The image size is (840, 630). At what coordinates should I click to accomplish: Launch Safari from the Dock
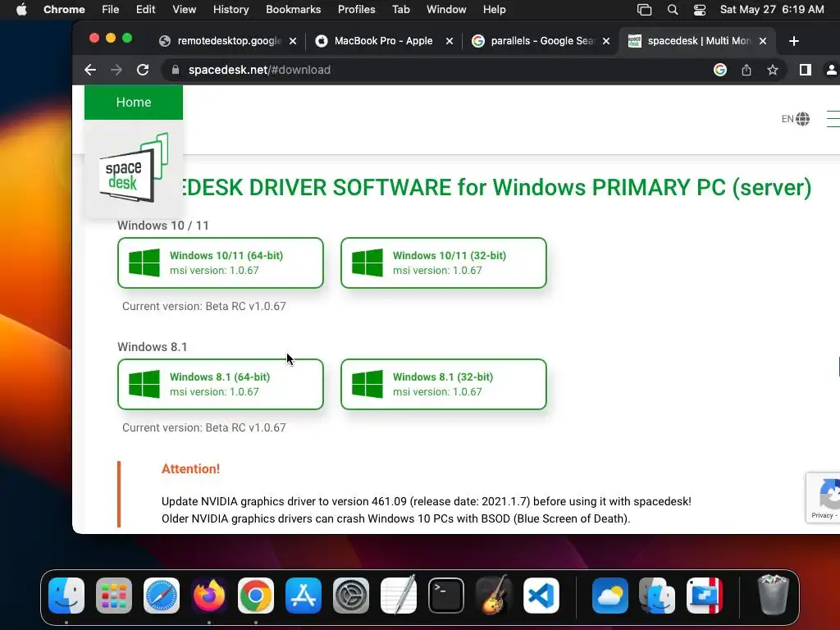point(162,596)
